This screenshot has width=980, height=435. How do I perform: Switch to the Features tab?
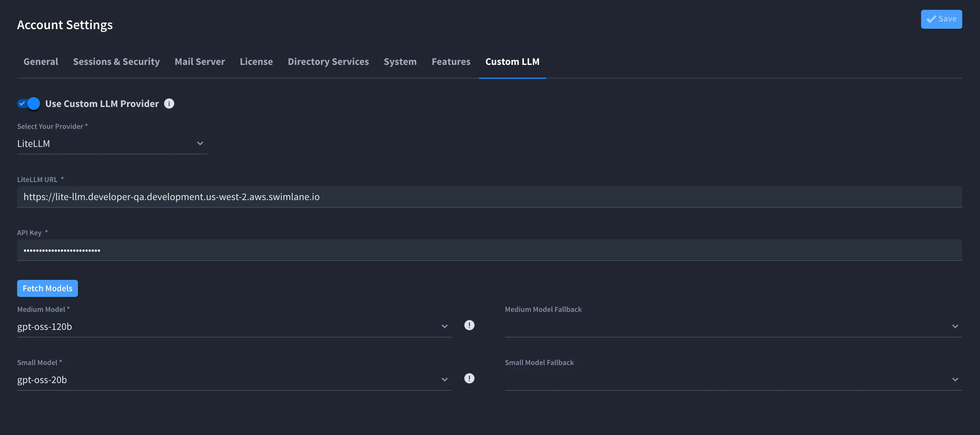(x=451, y=62)
